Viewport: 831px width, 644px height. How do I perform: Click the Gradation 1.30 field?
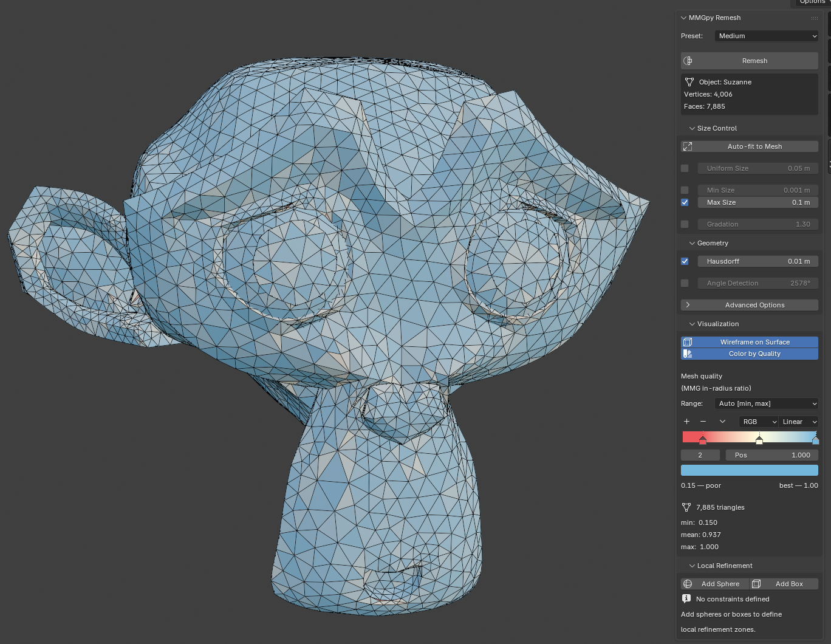[758, 224]
